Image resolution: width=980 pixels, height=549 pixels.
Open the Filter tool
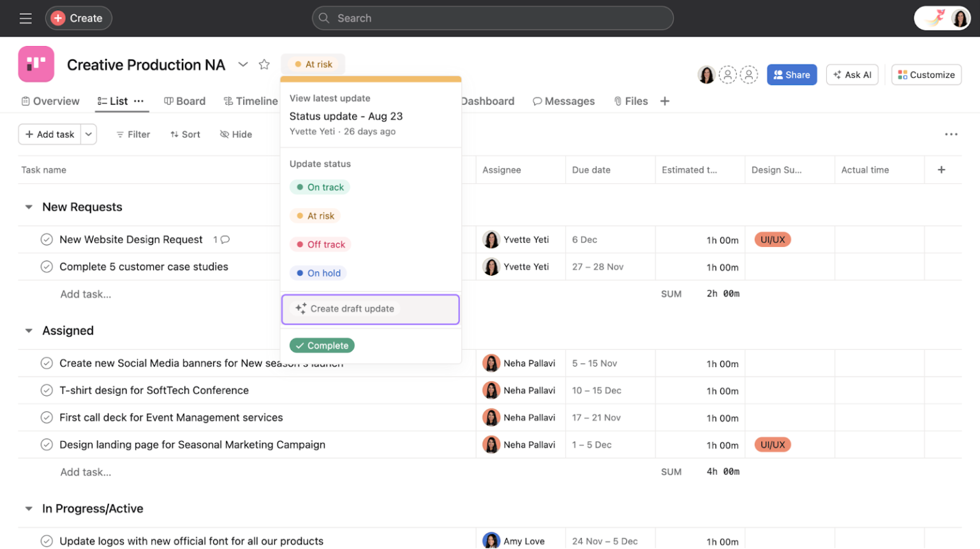[x=133, y=134]
